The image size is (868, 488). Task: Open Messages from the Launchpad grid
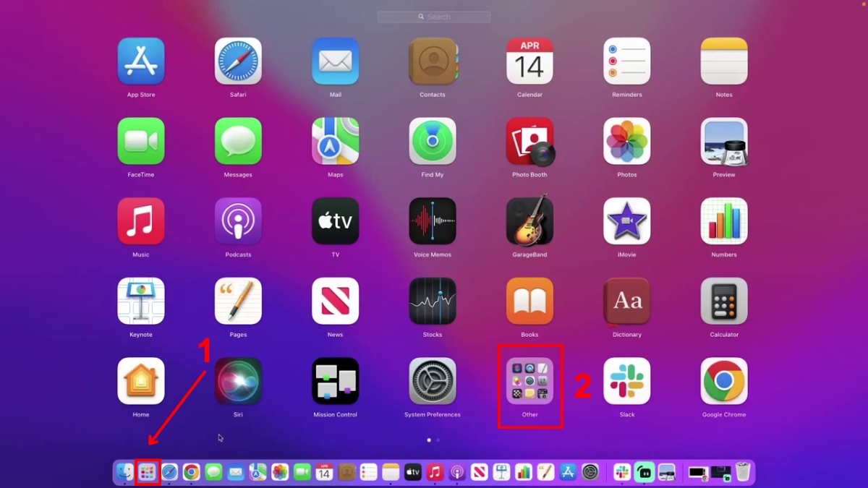point(238,141)
